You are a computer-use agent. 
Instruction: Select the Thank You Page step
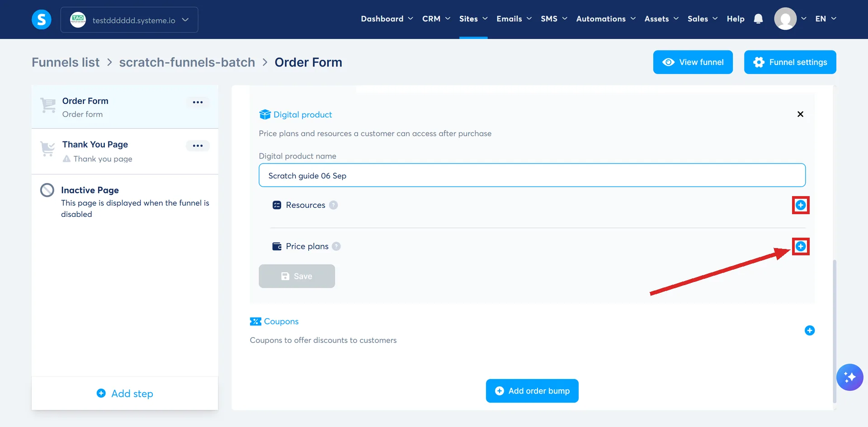(125, 151)
